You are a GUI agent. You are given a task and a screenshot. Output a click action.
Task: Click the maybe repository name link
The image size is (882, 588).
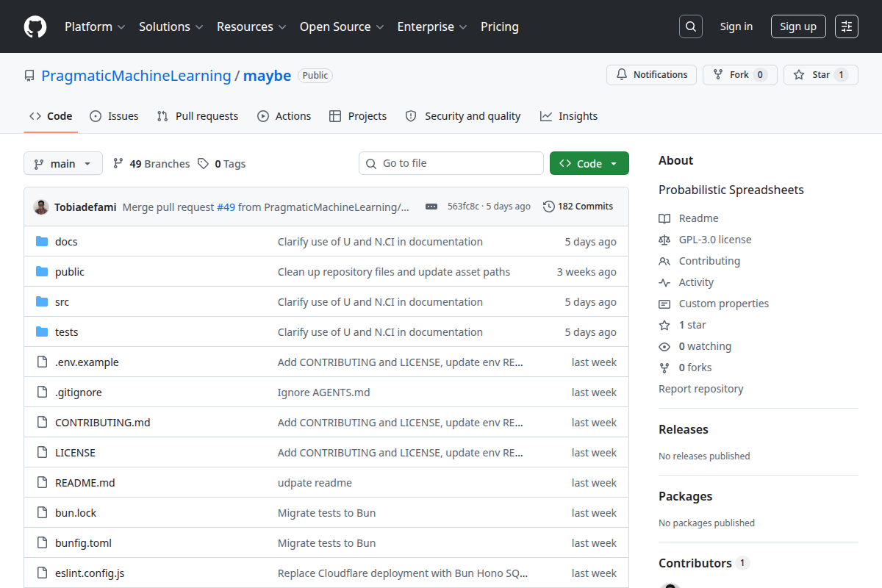[268, 75]
